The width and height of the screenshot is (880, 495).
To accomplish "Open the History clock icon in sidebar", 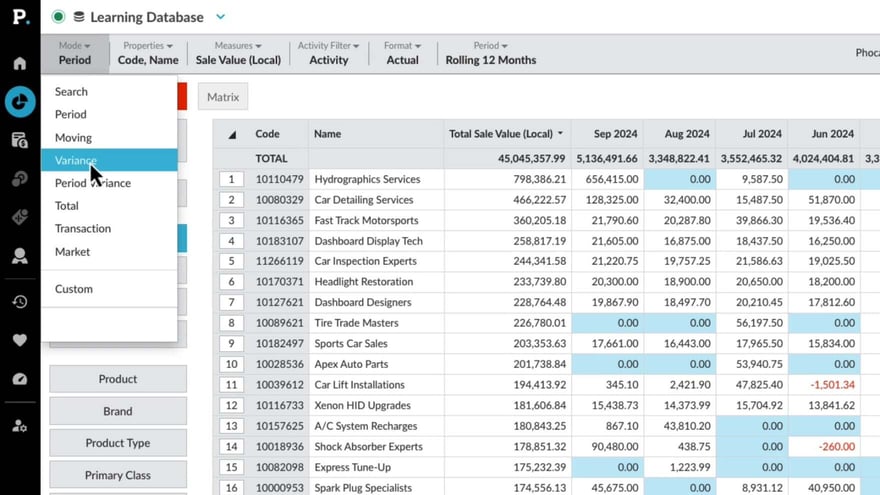I will pyautogui.click(x=19, y=302).
